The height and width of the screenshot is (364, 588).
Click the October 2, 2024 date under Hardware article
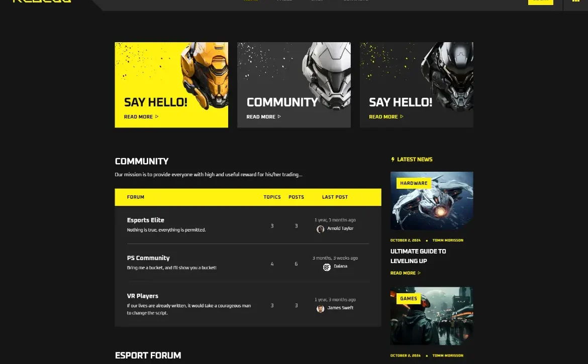coord(406,240)
